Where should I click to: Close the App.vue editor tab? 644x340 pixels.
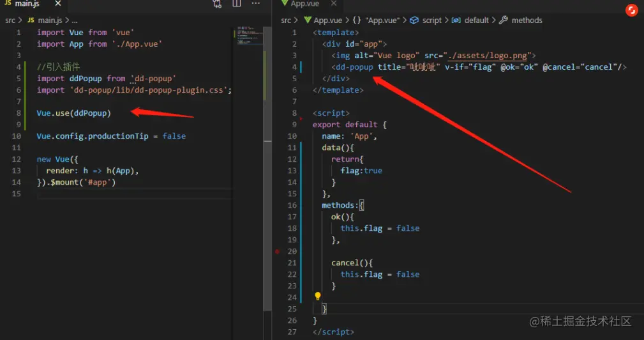point(334,3)
